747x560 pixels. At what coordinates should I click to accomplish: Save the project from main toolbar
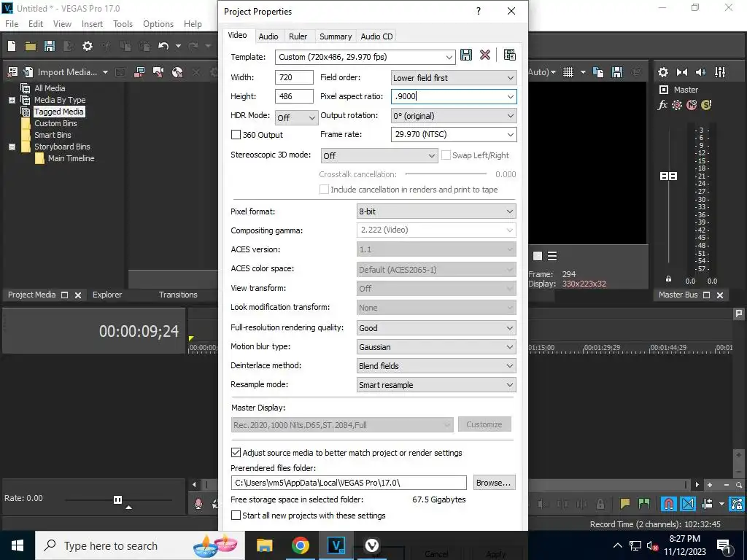pos(50,46)
